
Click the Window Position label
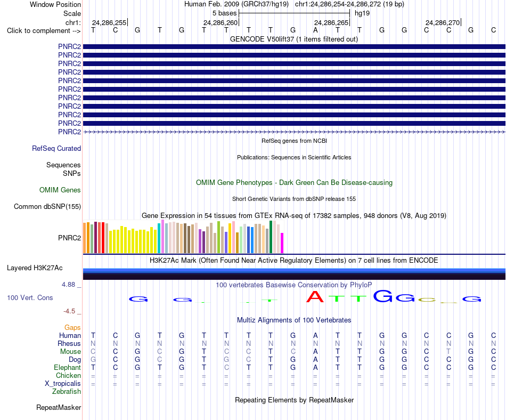(55, 4)
